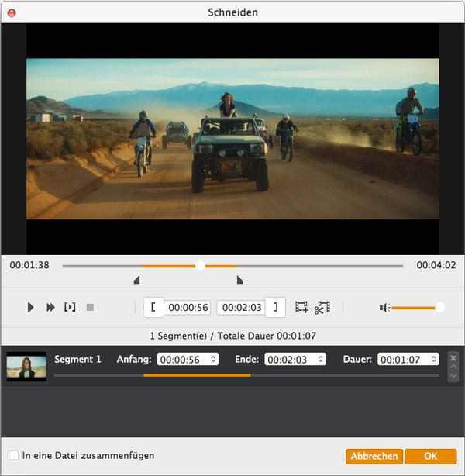Viewport: 465px width, 476px height.
Task: Click the Abbrechen button
Action: [374, 457]
